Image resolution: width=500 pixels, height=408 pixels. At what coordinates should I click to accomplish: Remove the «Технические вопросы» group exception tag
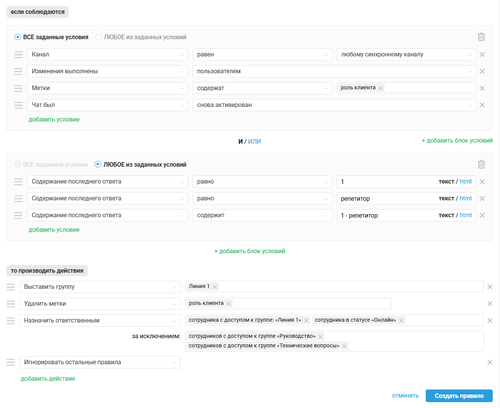[344, 346]
